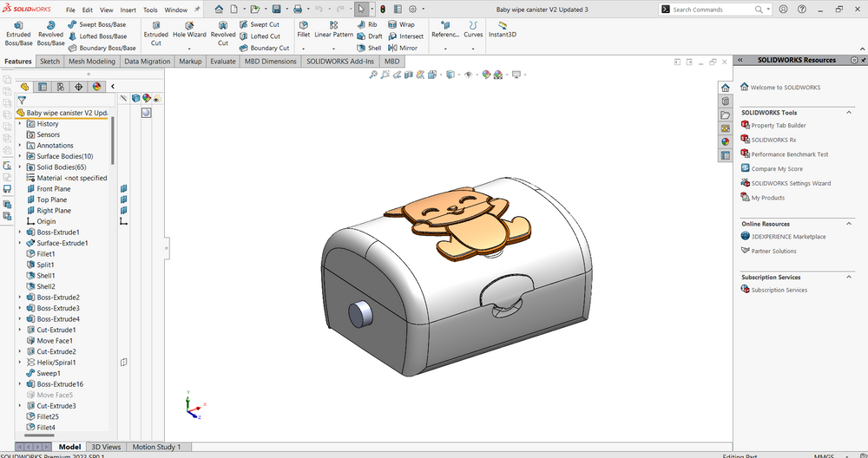Image resolution: width=868 pixels, height=458 pixels.
Task: Select the Shell feature tool
Action: [369, 48]
